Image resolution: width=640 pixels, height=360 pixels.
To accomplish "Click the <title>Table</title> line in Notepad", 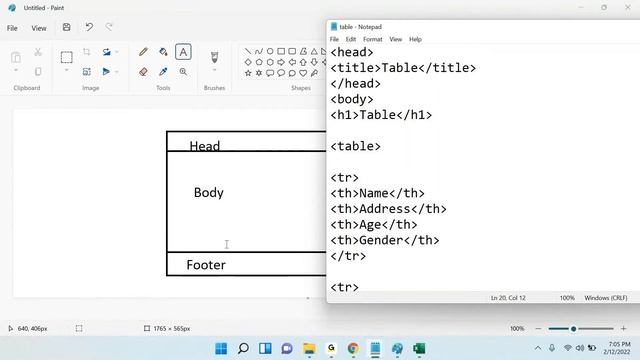I will click(403, 68).
